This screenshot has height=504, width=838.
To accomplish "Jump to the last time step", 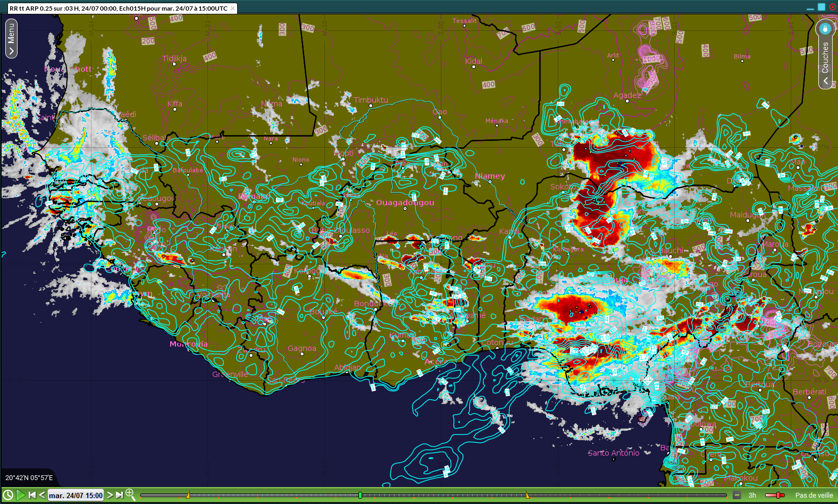I will point(120,495).
